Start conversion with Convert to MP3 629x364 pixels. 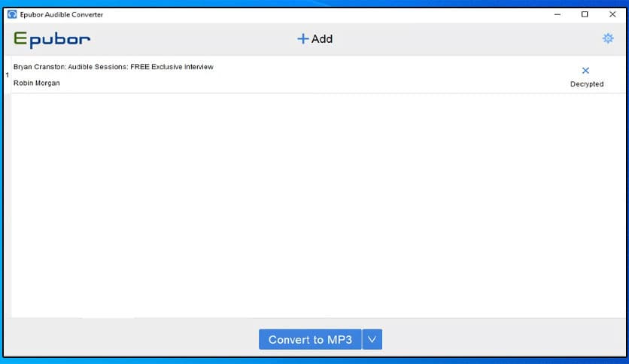pyautogui.click(x=310, y=339)
